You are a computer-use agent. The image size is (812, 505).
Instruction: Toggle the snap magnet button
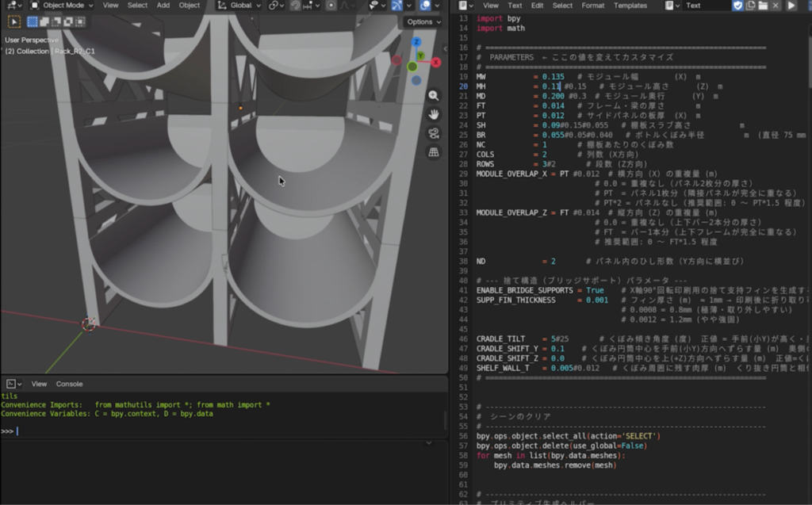coord(295,6)
